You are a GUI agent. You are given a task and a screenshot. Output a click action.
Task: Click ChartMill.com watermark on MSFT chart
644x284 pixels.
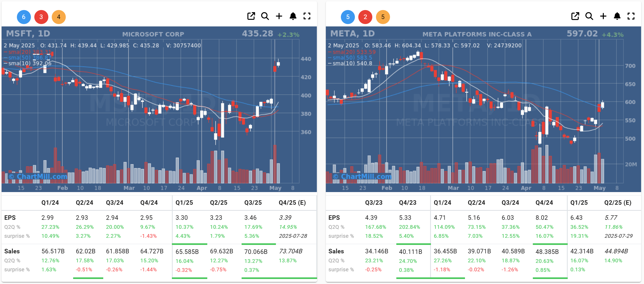pos(39,176)
